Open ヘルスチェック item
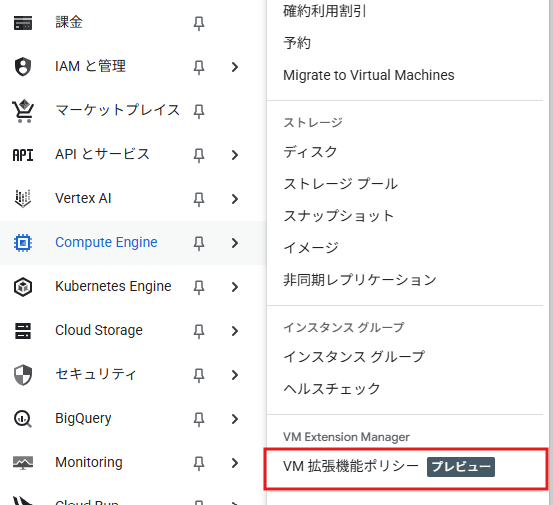 332,389
